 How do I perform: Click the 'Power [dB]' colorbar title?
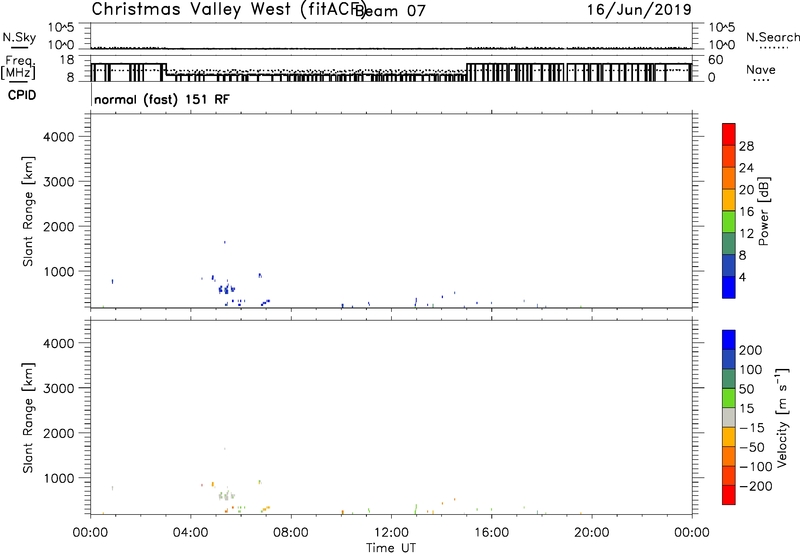pos(764,211)
